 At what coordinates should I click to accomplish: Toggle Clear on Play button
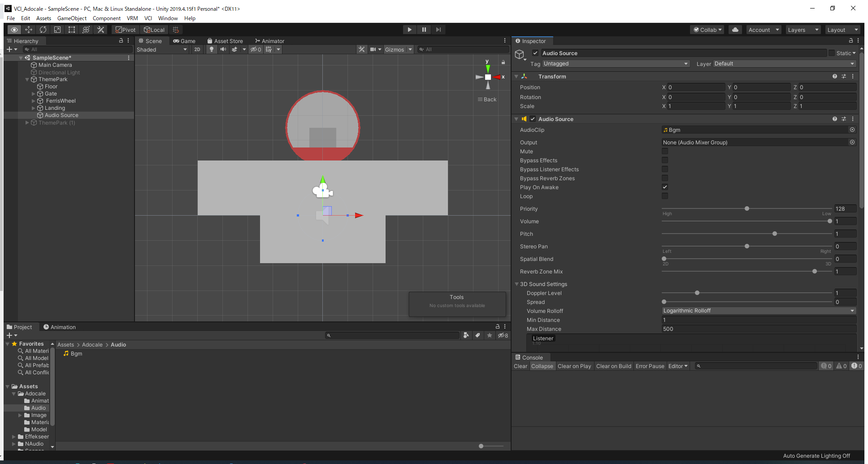[574, 366]
